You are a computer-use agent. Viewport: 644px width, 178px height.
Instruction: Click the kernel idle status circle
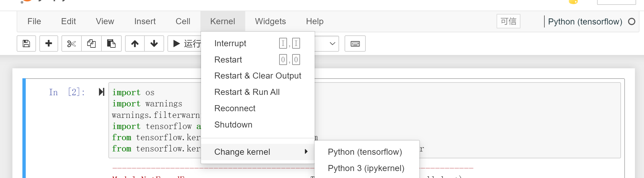(632, 21)
